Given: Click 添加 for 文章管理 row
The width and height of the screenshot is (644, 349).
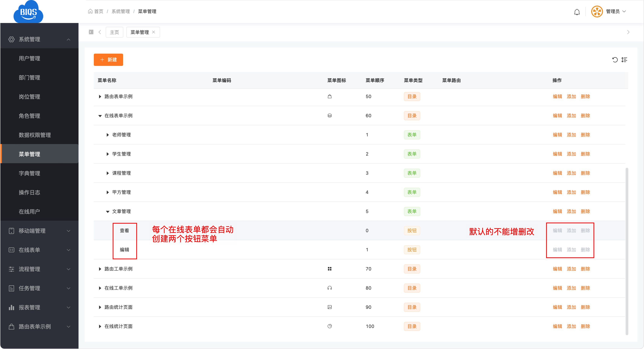Looking at the screenshot, I should point(571,211).
